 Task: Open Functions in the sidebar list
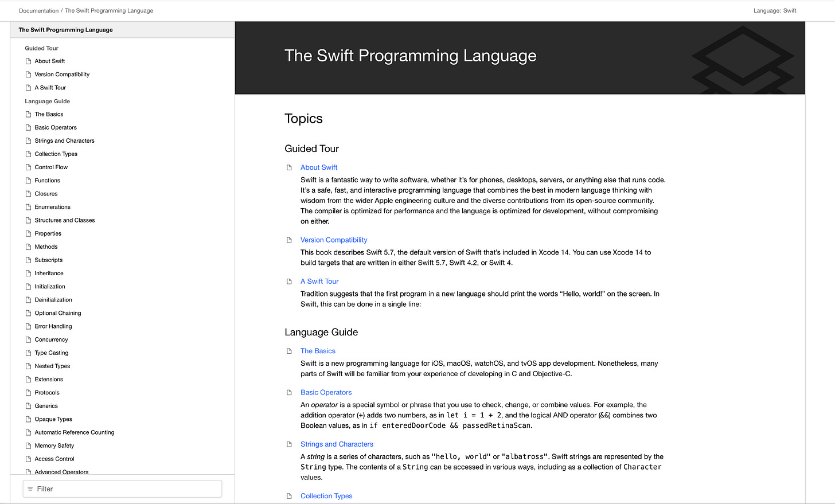[47, 181]
